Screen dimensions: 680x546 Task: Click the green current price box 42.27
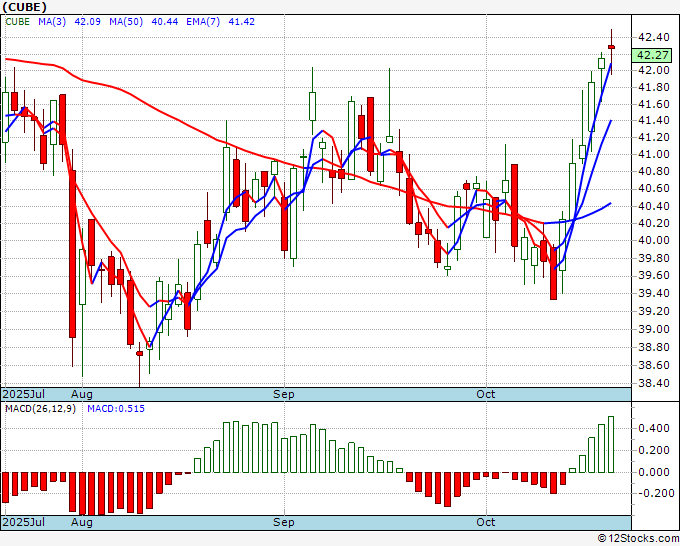point(652,56)
